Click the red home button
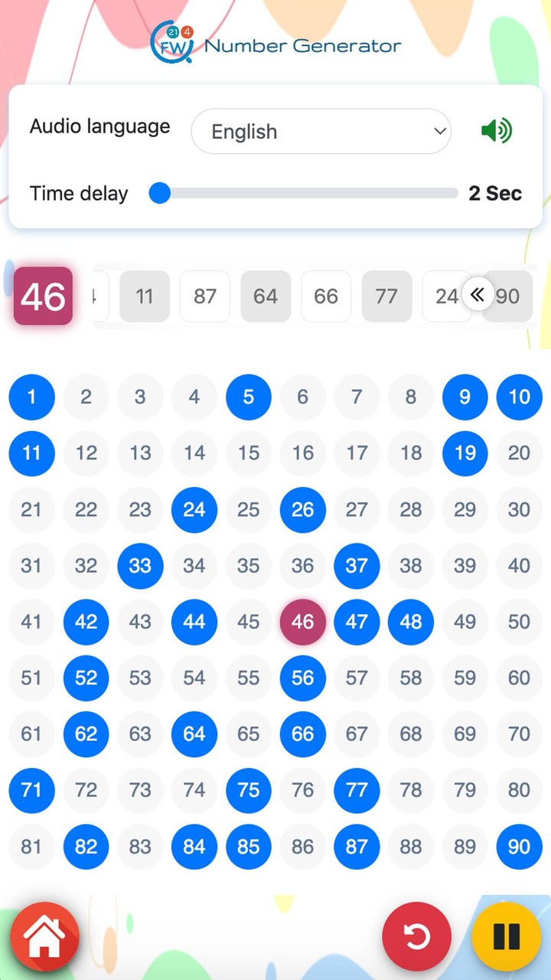 44,936
